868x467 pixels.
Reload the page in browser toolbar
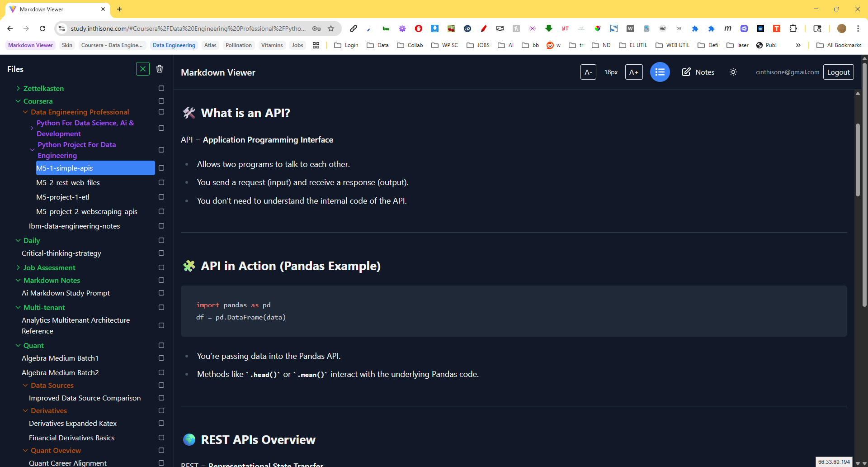pyautogui.click(x=42, y=29)
